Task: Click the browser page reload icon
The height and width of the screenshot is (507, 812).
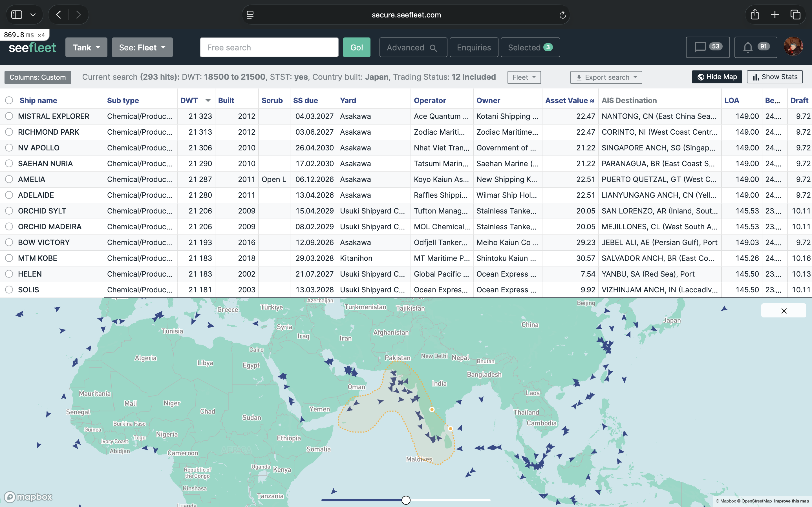Action: click(562, 15)
